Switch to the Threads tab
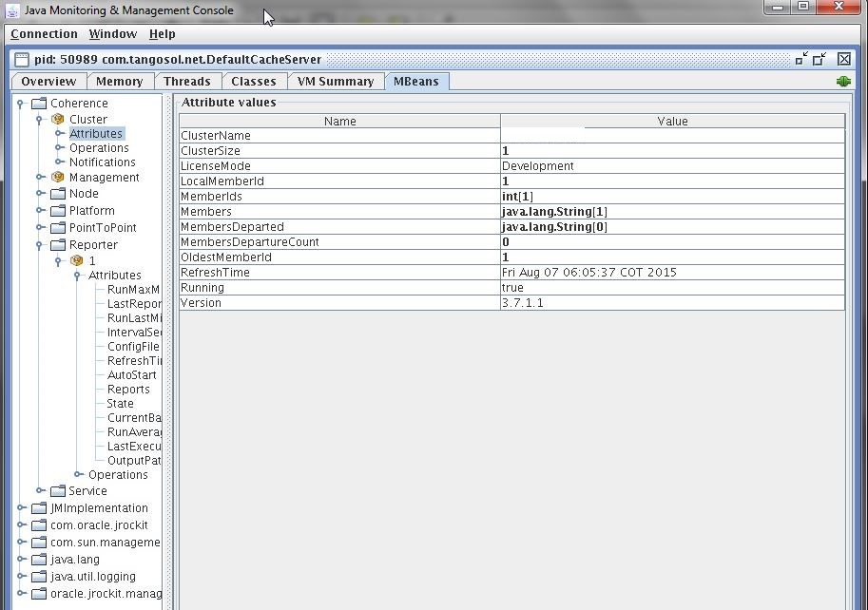The height and width of the screenshot is (610, 868). 187,82
